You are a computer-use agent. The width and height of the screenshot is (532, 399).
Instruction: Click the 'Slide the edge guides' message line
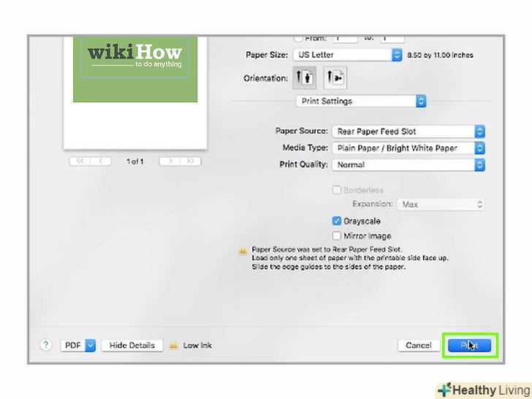coord(328,267)
